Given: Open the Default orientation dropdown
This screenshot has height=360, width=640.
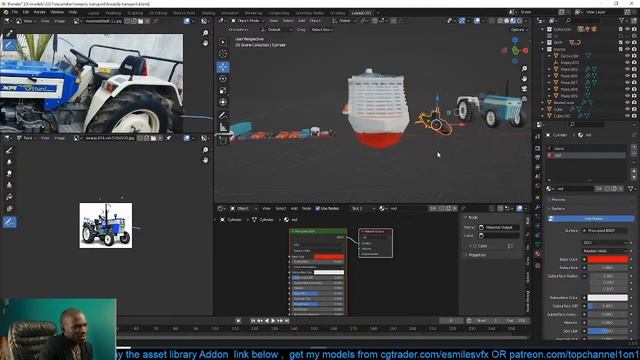Looking at the screenshot, I should 277,29.
